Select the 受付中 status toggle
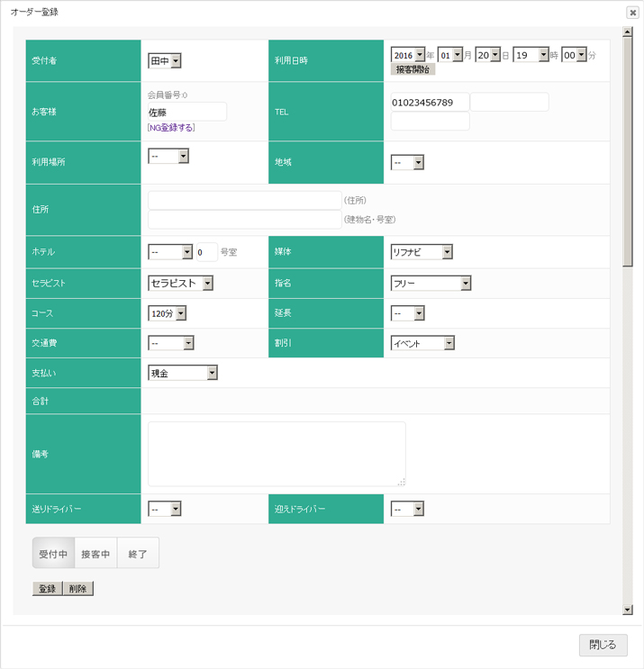Screen dimensions: 644x669 tap(53, 554)
